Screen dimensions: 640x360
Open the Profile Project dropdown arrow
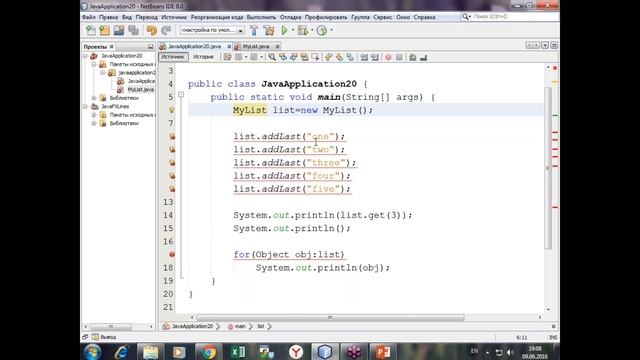click(331, 30)
